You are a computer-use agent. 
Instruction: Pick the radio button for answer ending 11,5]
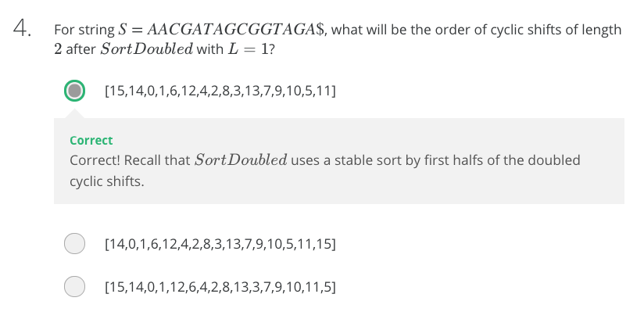pos(74,286)
